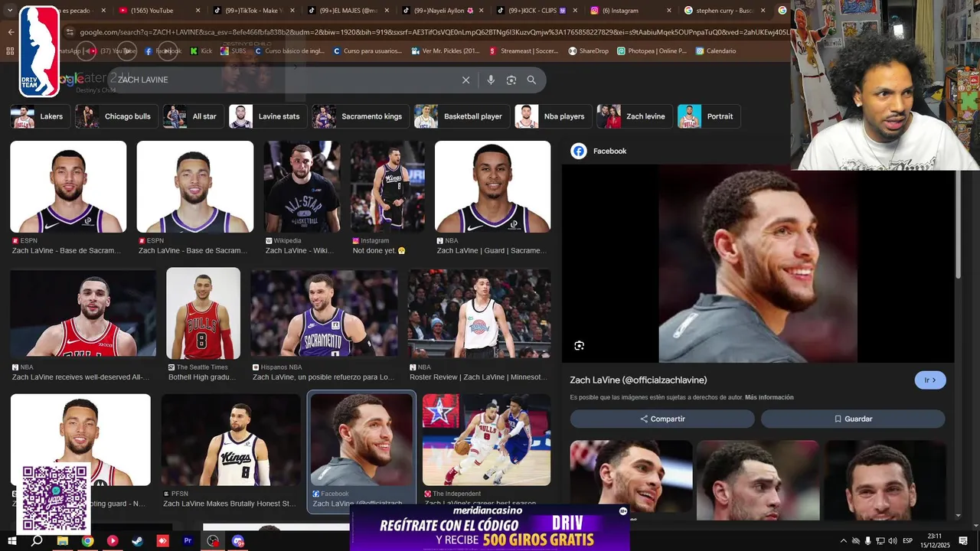Close the (1565) YouTube tab

[x=198, y=11]
